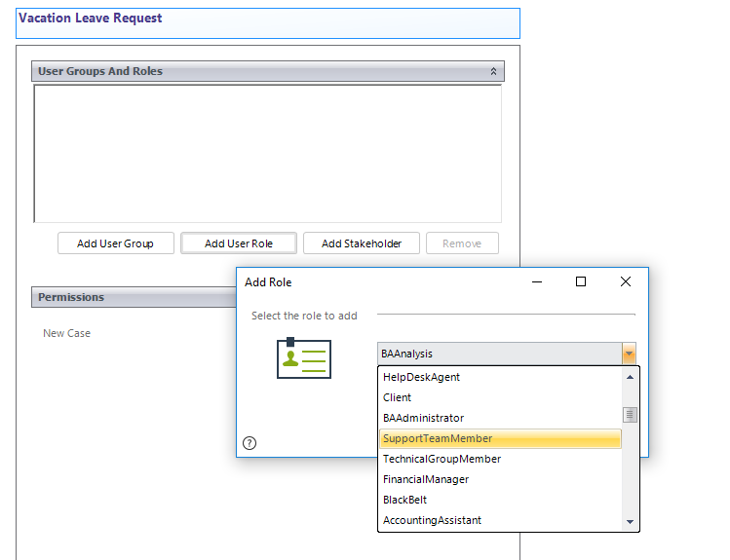Select the highlighted SupportTeamMember role
Image resolution: width=730 pixels, height=560 pixels.
(x=438, y=438)
